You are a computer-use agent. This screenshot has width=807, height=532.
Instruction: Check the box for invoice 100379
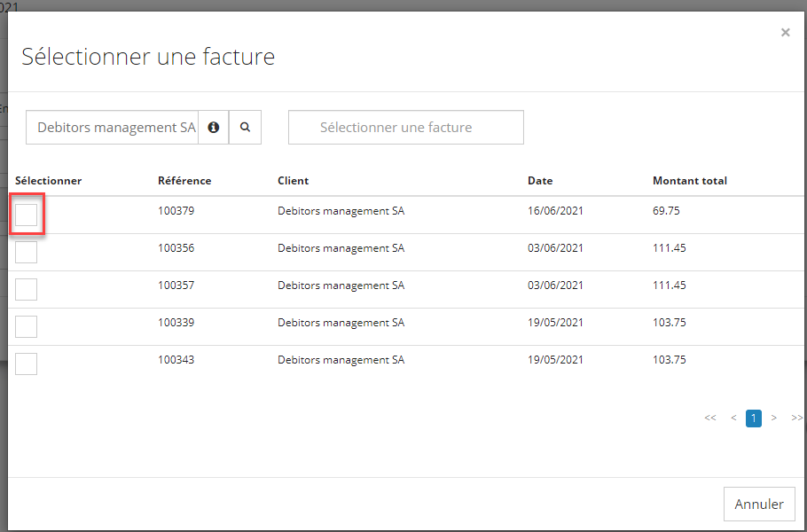click(x=27, y=215)
